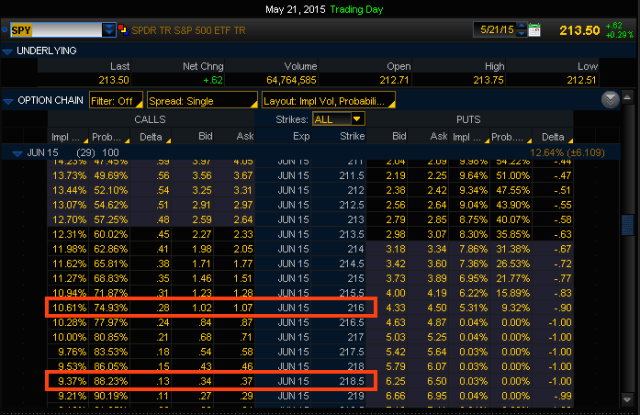Click the scrollbar up arrow
Viewport: 640px width, 415px height.
coord(627,98)
